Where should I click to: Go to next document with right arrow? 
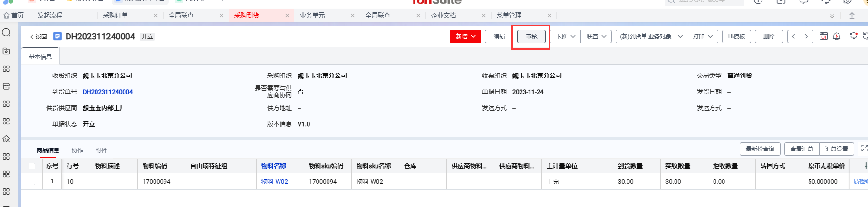pyautogui.click(x=806, y=37)
